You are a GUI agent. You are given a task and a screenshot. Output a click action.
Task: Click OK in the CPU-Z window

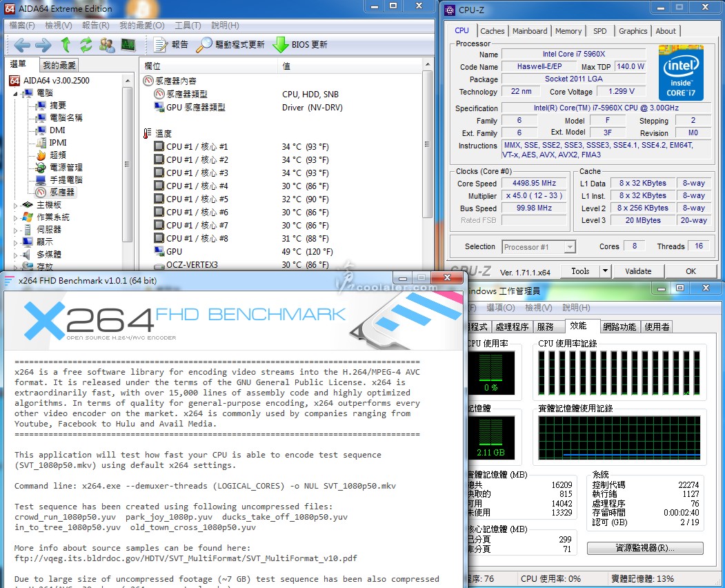[x=691, y=271]
